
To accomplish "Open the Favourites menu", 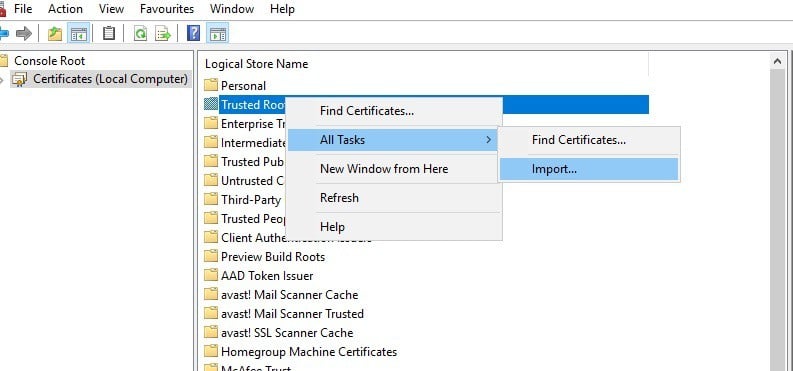I will tap(167, 9).
